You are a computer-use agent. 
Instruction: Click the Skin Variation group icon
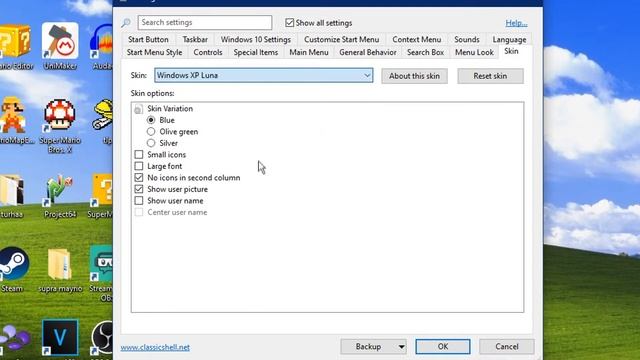coord(138,109)
